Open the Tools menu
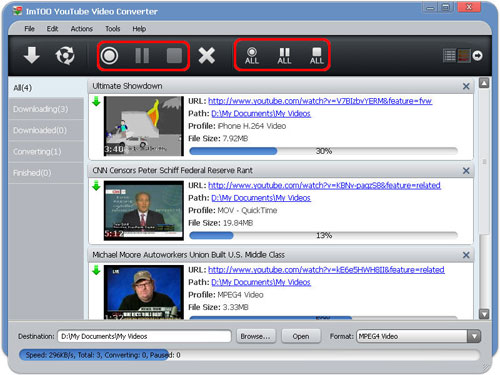The width and height of the screenshot is (500, 375). (113, 29)
